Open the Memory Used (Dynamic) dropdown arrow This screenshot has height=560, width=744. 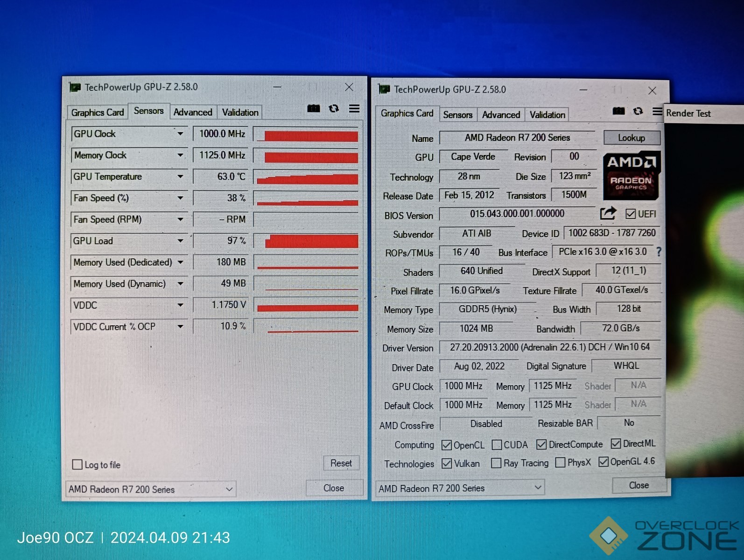[180, 284]
